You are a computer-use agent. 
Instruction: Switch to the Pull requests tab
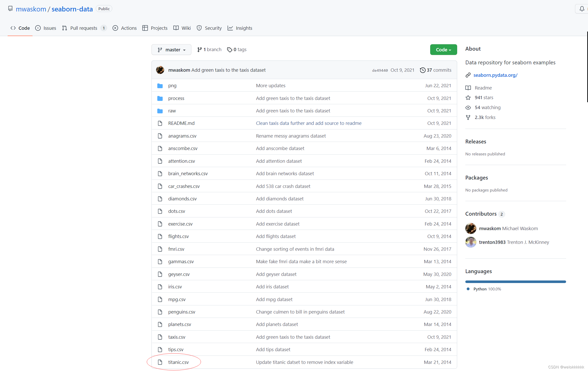[83, 28]
